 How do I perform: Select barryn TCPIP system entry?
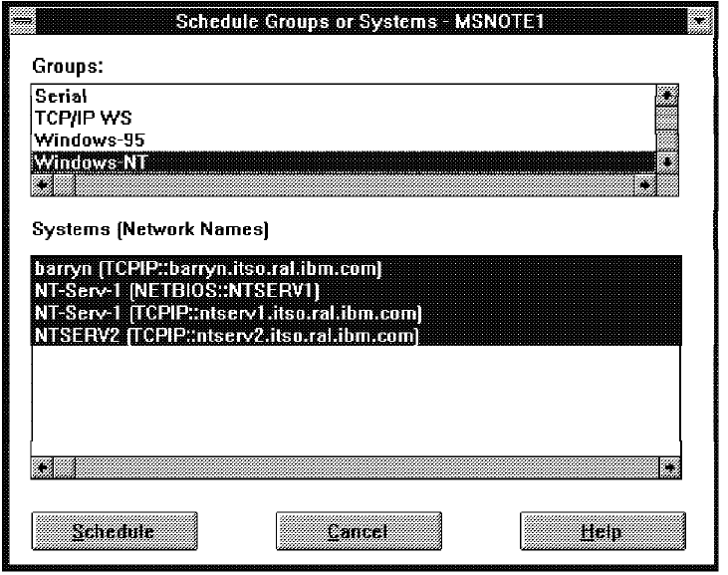pos(357,268)
